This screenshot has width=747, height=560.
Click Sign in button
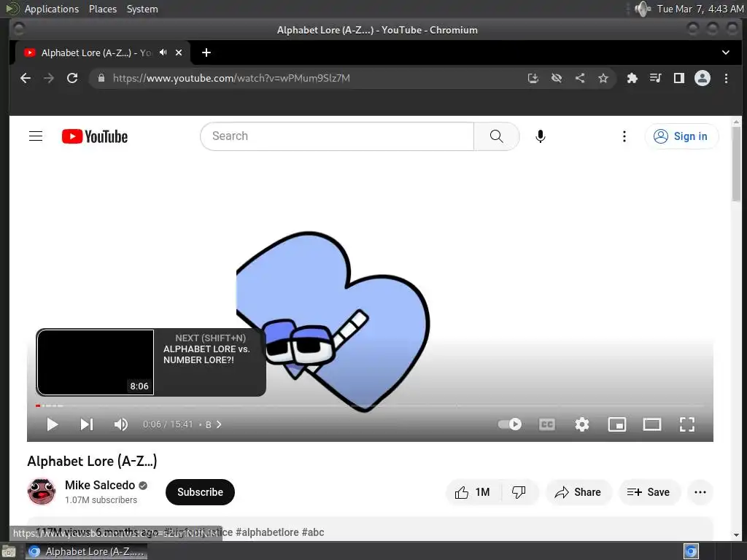pyautogui.click(x=682, y=136)
